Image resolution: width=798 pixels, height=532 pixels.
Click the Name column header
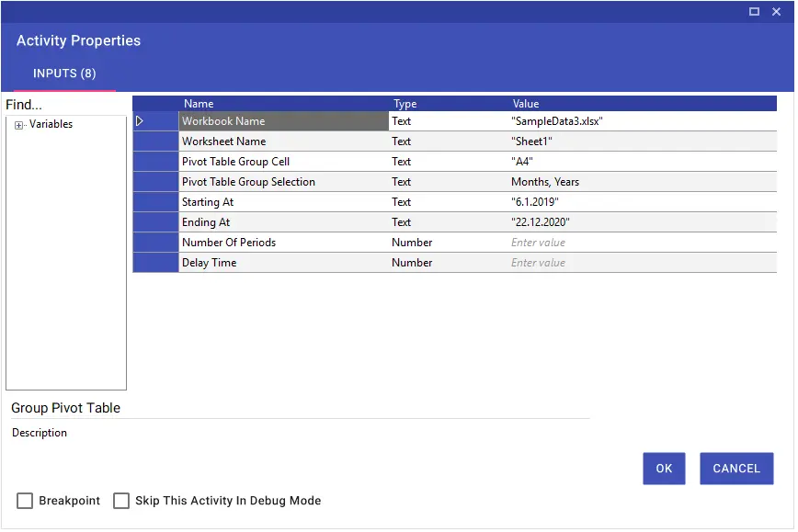(x=199, y=104)
